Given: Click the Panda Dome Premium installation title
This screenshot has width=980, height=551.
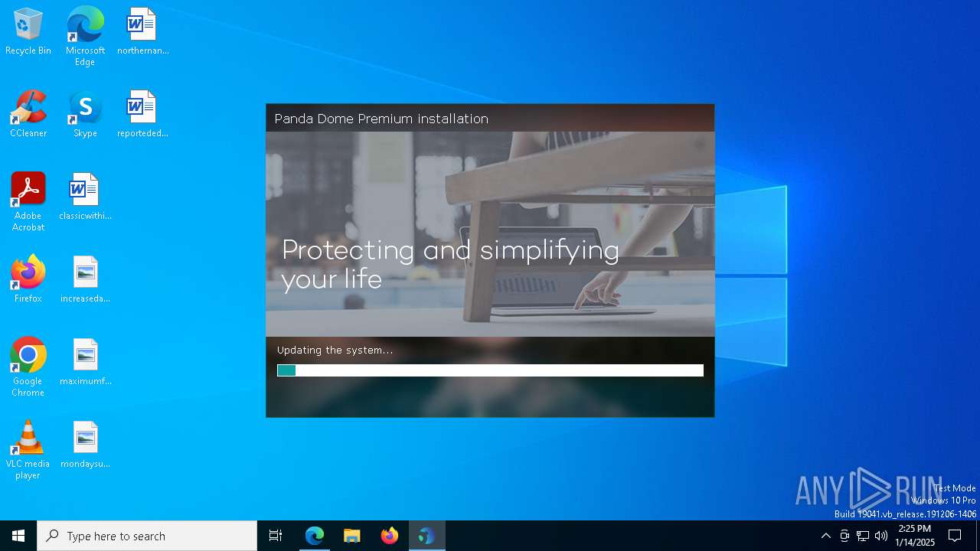Looking at the screenshot, I should pos(381,119).
